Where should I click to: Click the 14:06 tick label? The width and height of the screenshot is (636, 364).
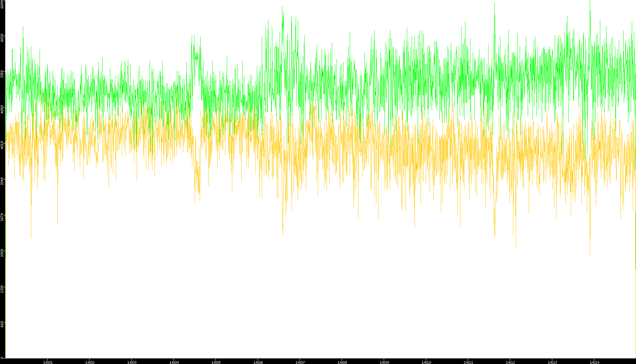click(x=258, y=362)
